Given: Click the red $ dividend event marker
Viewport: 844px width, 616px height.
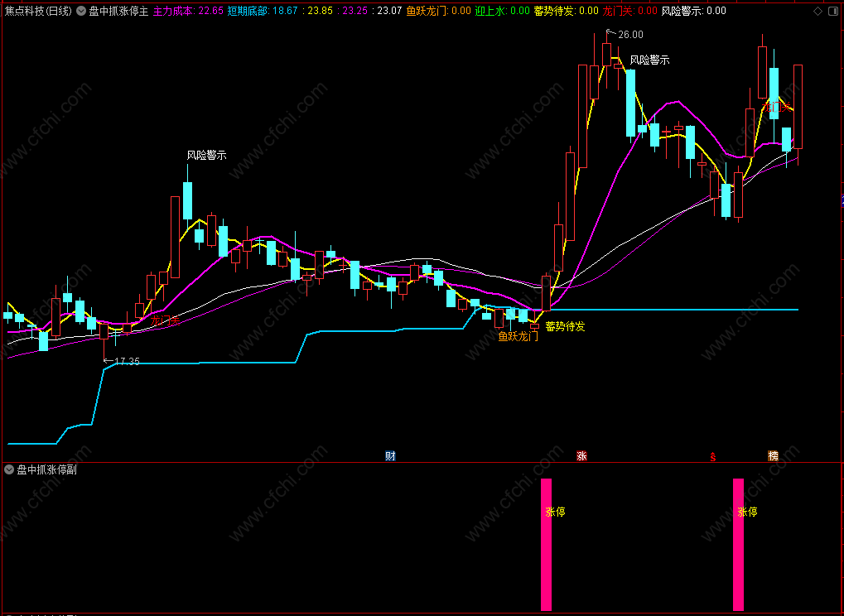Looking at the screenshot, I should (713, 457).
